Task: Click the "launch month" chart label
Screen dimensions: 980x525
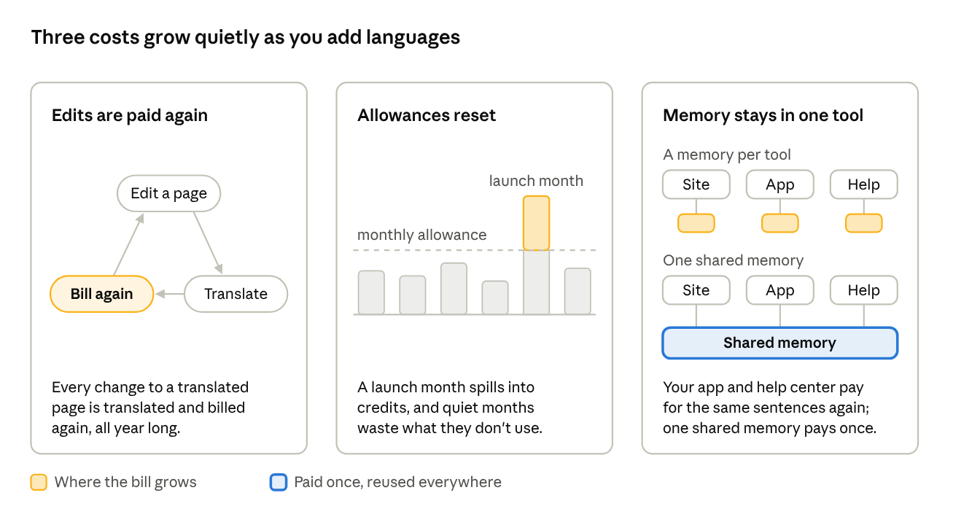Action: pos(536,181)
